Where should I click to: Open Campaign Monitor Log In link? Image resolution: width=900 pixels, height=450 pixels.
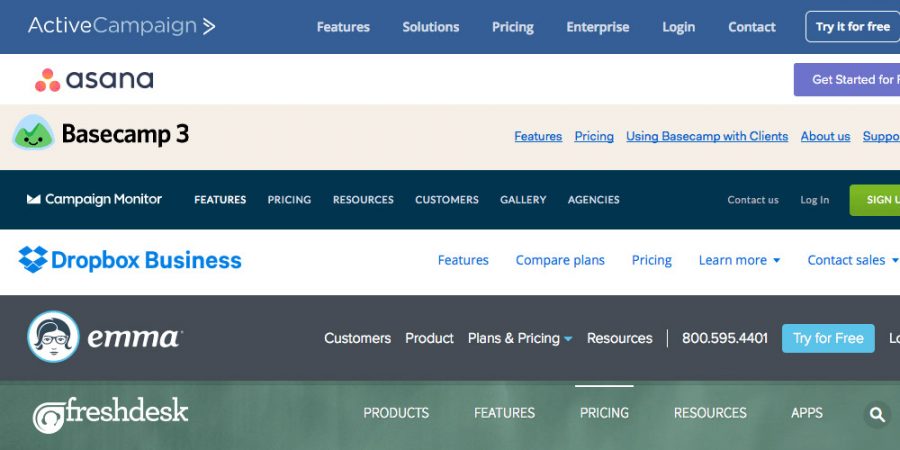pos(814,200)
